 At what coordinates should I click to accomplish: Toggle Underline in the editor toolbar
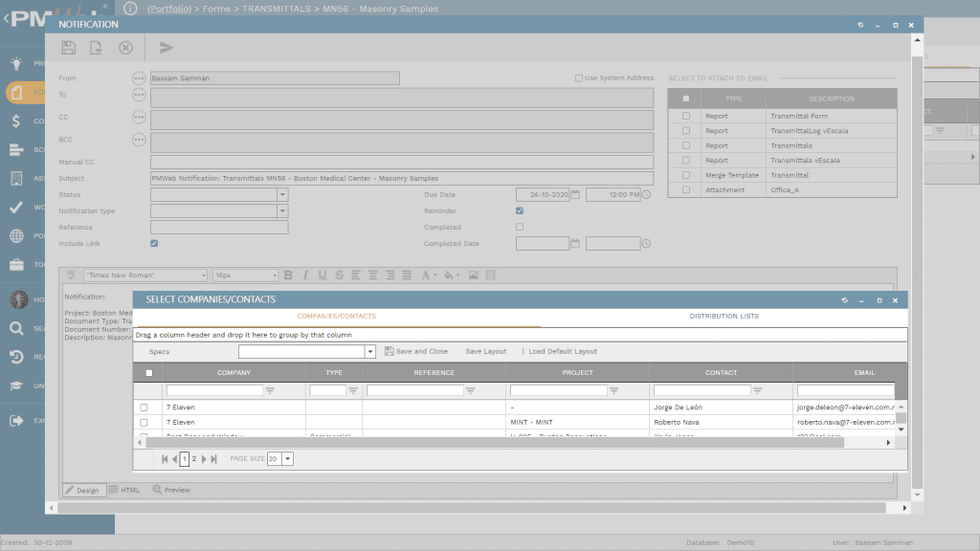coord(323,275)
